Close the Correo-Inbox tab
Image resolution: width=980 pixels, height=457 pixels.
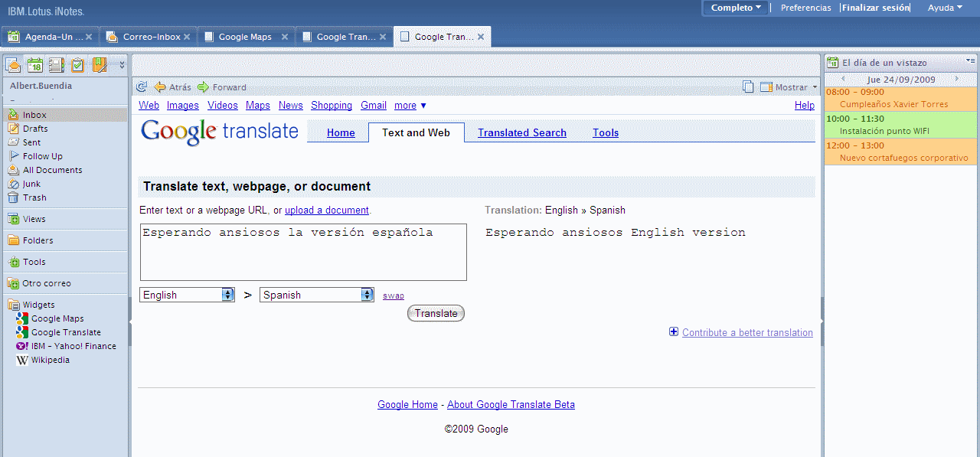[x=187, y=37]
